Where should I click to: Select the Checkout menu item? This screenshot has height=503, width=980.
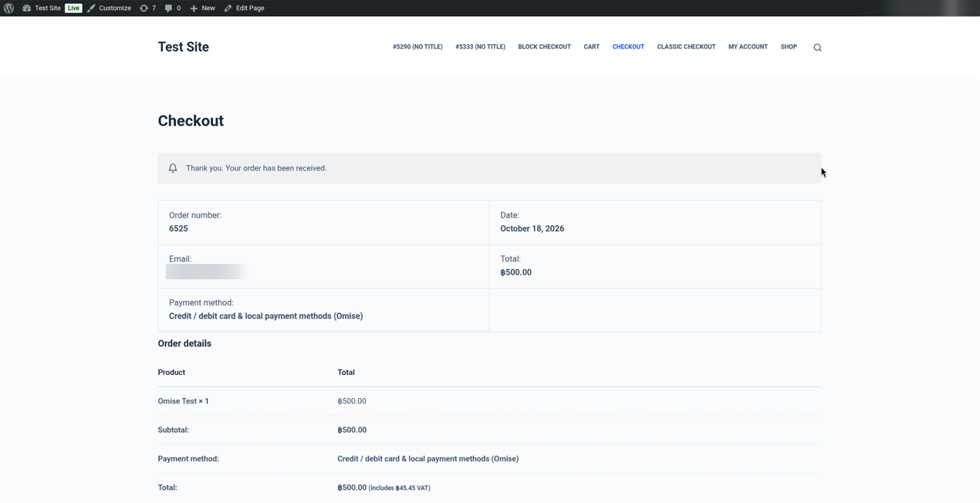coord(628,47)
